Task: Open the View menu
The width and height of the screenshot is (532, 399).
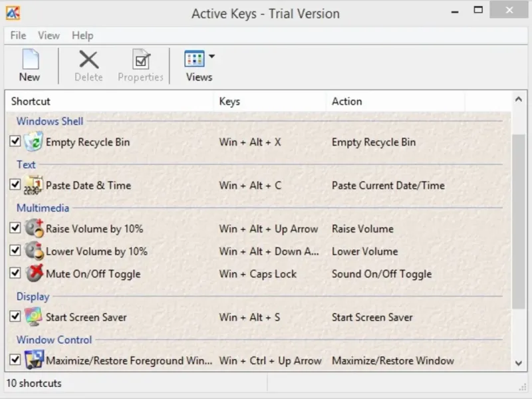Action: click(49, 35)
